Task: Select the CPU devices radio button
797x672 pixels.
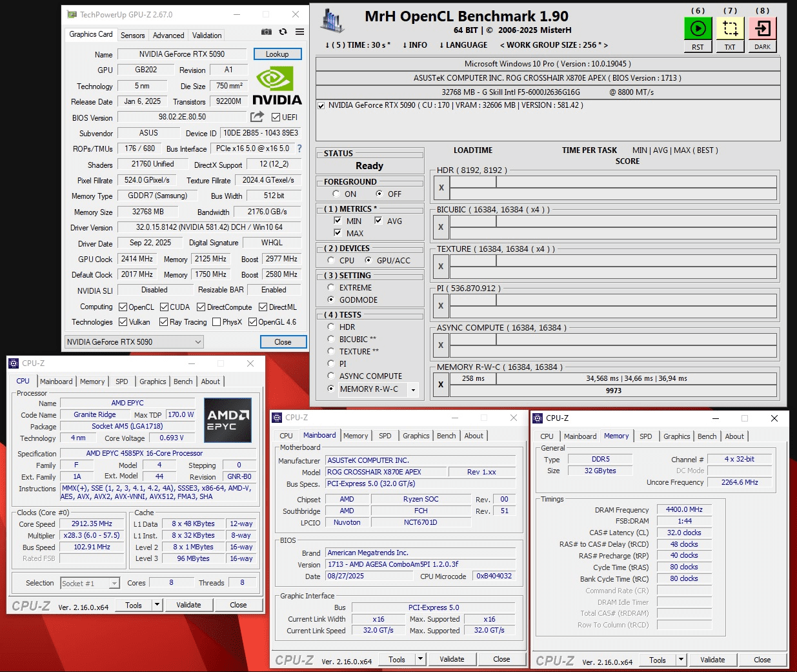Action: 331,260
